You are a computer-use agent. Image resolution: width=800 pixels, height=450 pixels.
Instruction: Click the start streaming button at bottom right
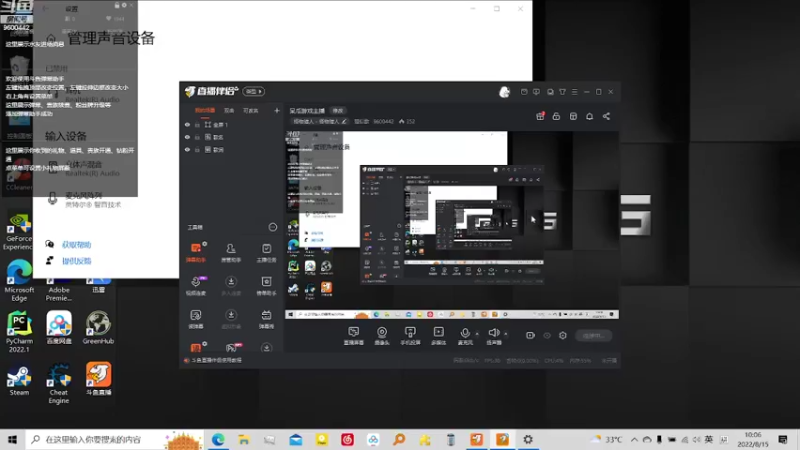click(593, 335)
